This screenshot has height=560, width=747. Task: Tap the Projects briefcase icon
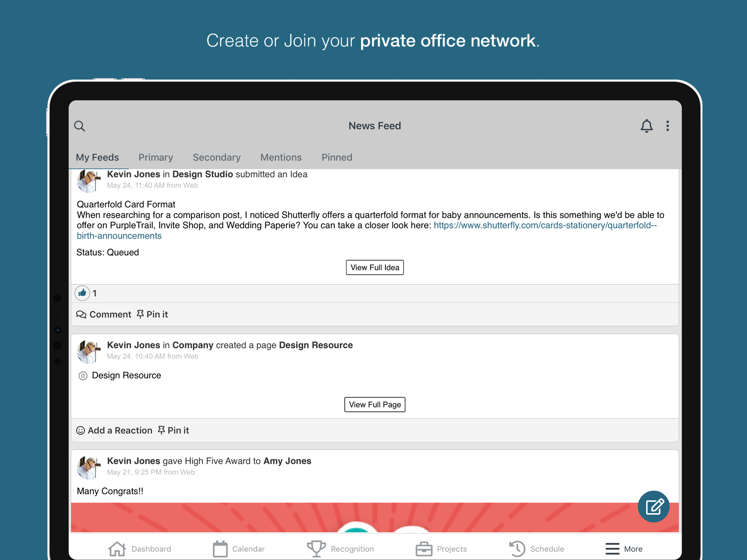[424, 549]
